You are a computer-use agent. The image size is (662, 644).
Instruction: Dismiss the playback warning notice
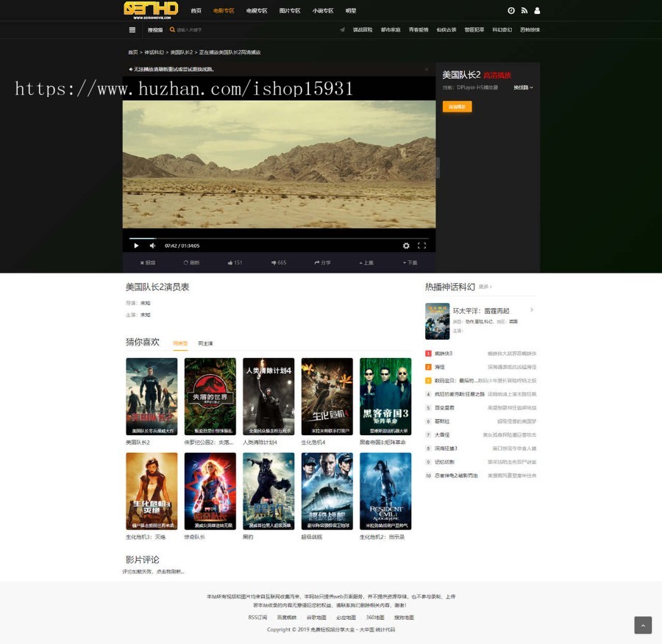427,69
